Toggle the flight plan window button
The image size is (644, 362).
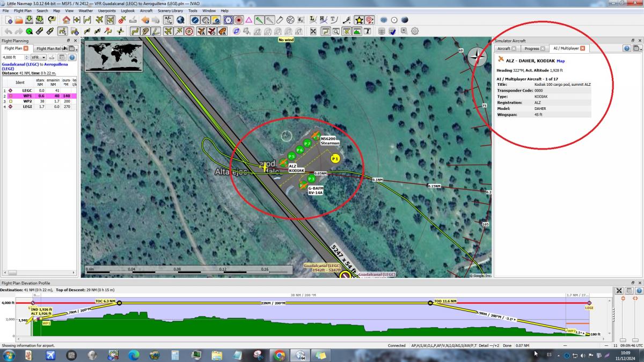325,31
